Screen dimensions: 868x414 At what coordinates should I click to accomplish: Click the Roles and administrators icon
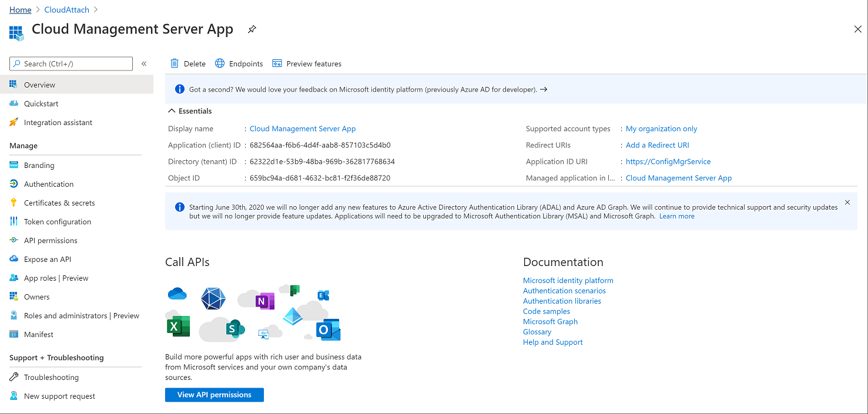14,315
